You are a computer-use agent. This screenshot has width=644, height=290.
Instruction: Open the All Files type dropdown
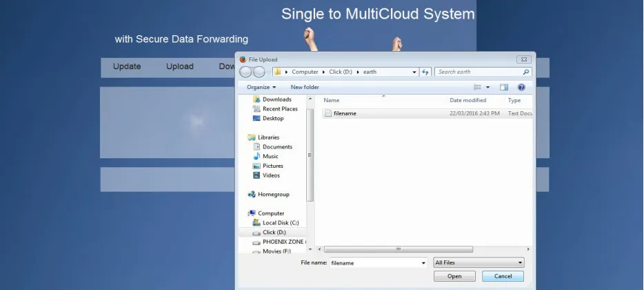click(x=479, y=262)
